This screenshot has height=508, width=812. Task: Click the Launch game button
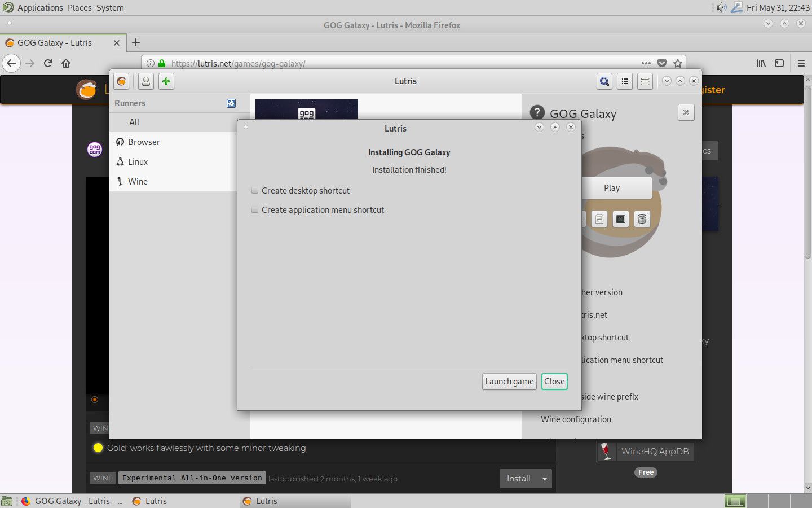click(x=509, y=382)
